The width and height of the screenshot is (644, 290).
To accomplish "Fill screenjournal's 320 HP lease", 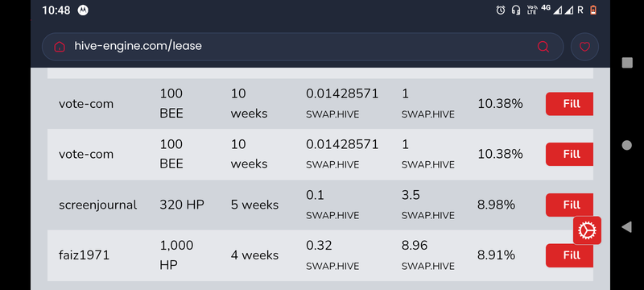I will coord(569,205).
